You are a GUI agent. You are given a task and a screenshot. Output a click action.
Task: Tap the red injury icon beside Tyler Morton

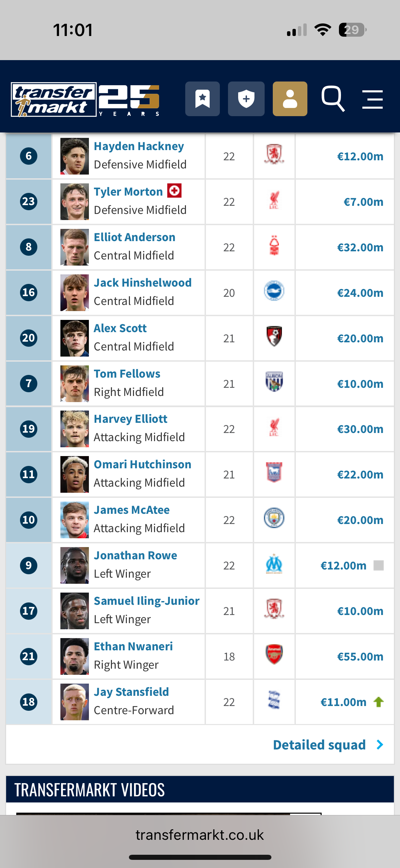pos(174,191)
